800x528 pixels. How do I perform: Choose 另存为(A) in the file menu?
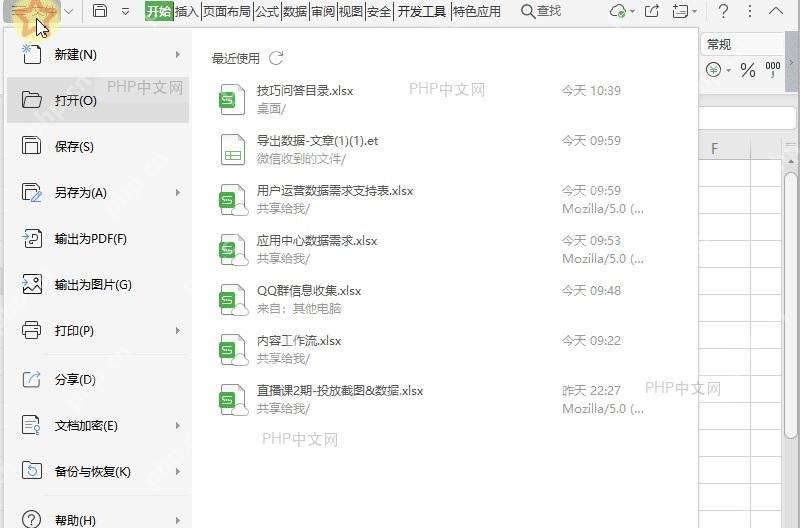97,192
